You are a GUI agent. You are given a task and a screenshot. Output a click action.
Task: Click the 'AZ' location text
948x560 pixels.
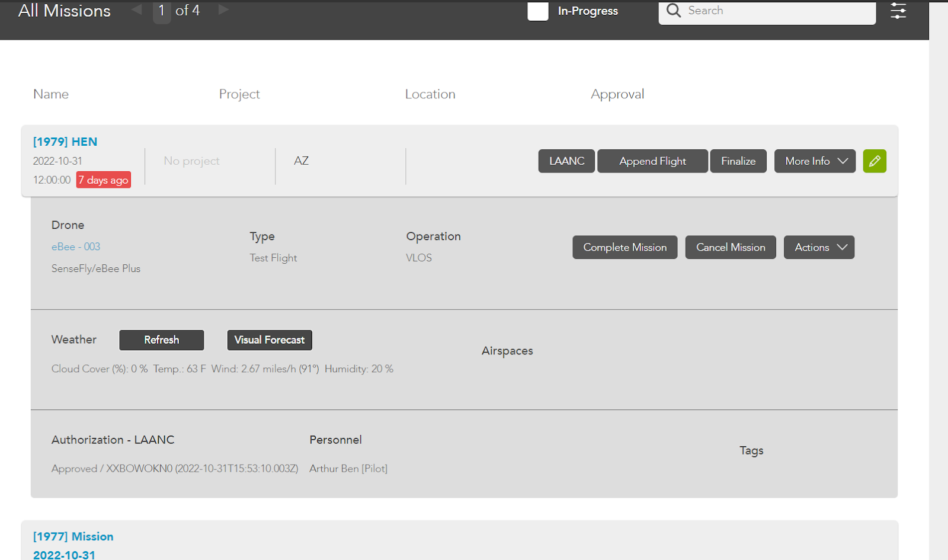(x=301, y=161)
